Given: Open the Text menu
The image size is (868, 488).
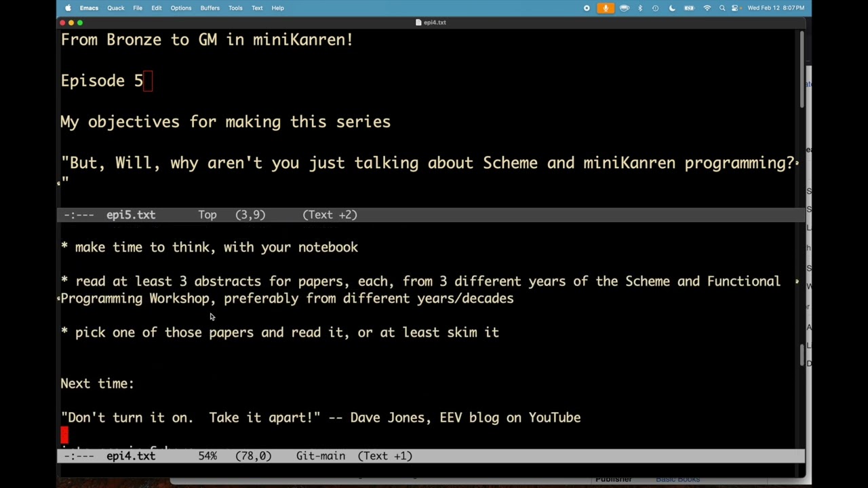Looking at the screenshot, I should tap(257, 8).
